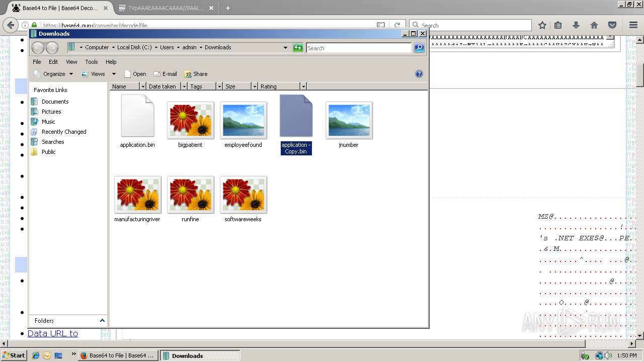
Task: Open the Edit menu
Action: pyautogui.click(x=53, y=62)
